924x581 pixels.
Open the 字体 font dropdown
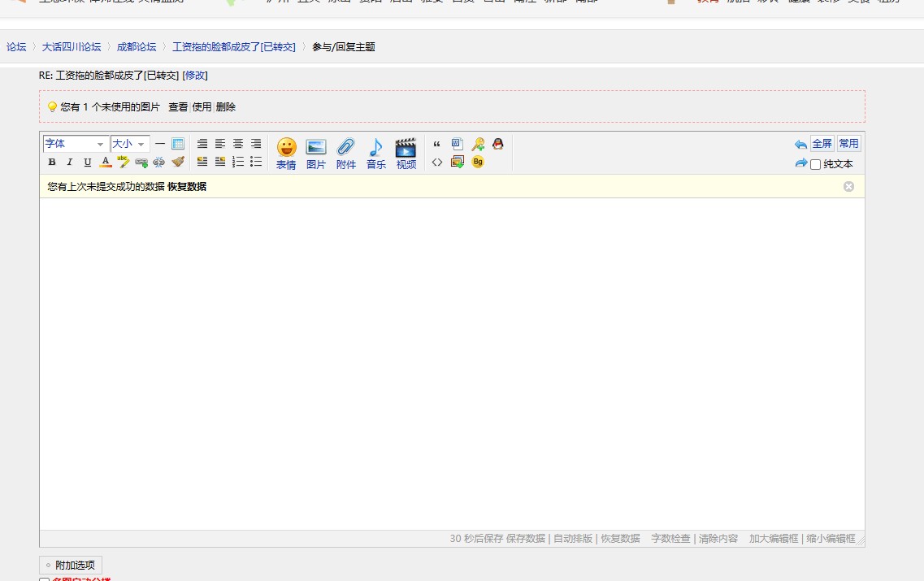click(75, 144)
